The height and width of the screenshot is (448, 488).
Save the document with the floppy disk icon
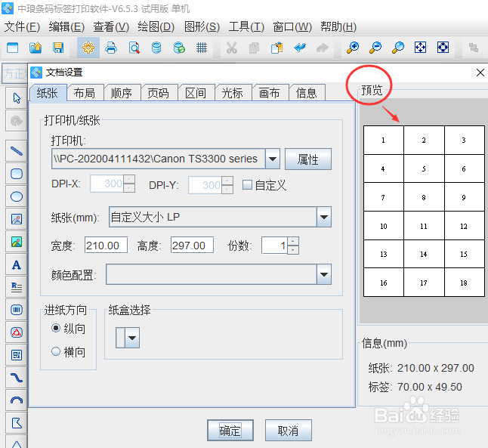pyautogui.click(x=58, y=48)
